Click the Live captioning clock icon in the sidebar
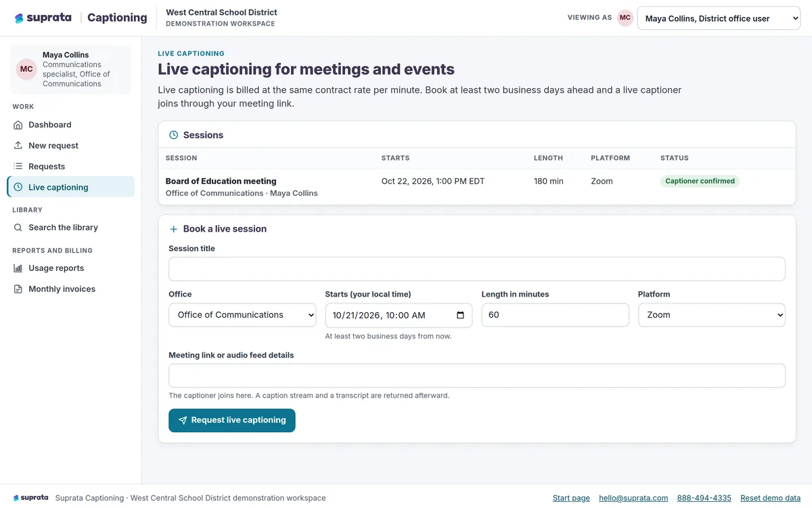The height and width of the screenshot is (508, 812). tap(18, 187)
